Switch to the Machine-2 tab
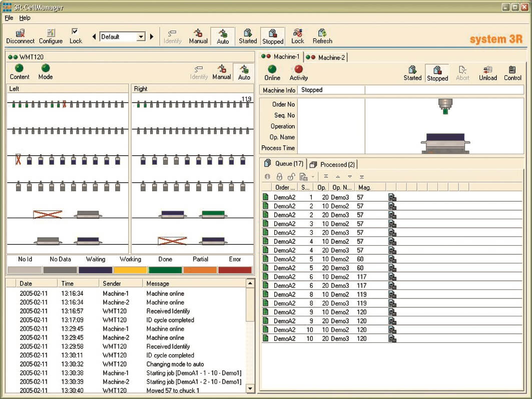 (325, 58)
